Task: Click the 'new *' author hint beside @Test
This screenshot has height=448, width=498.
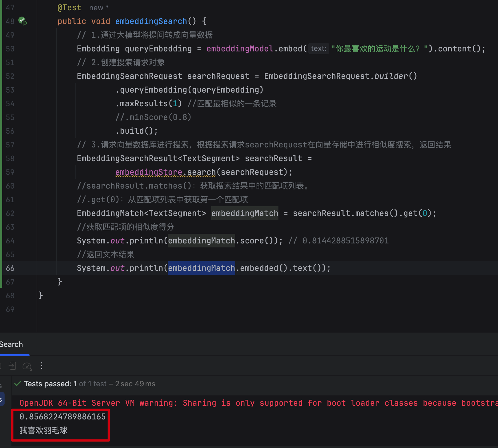Action: [99, 8]
